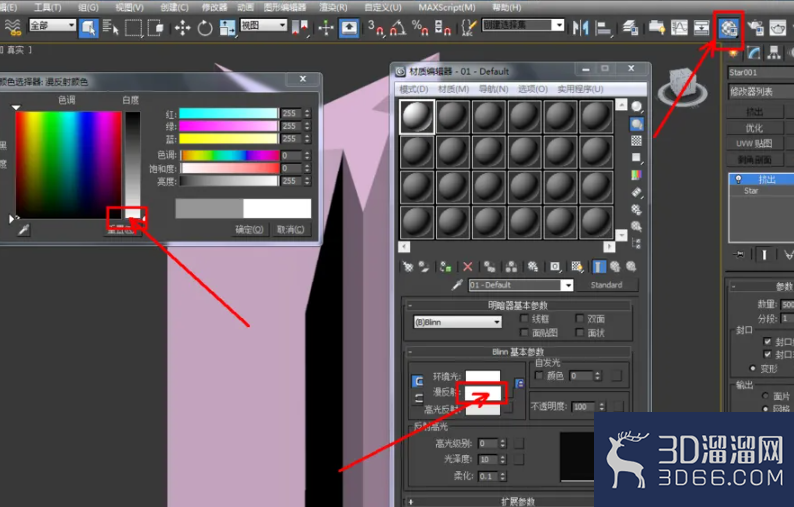Viewport: 794px width, 507px height.
Task: Click the 色调 hue slider bar
Action: (x=230, y=155)
